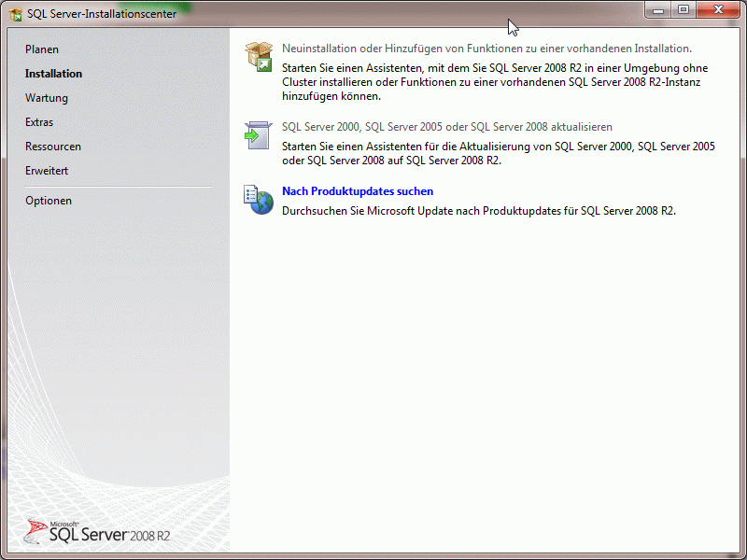The height and width of the screenshot is (560, 747).
Task: Click the upgrade arrow icon for SQL Server aktualisieren
Action: point(259,135)
